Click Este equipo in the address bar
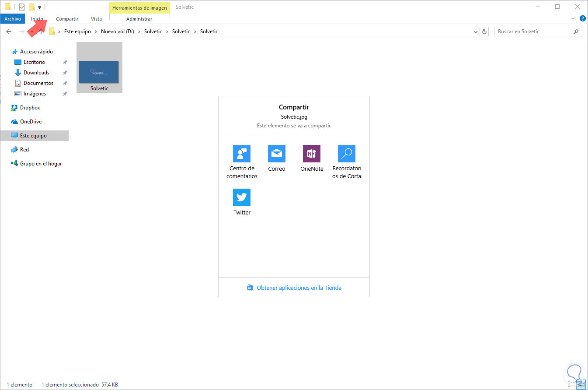The image size is (588, 390). coord(77,32)
